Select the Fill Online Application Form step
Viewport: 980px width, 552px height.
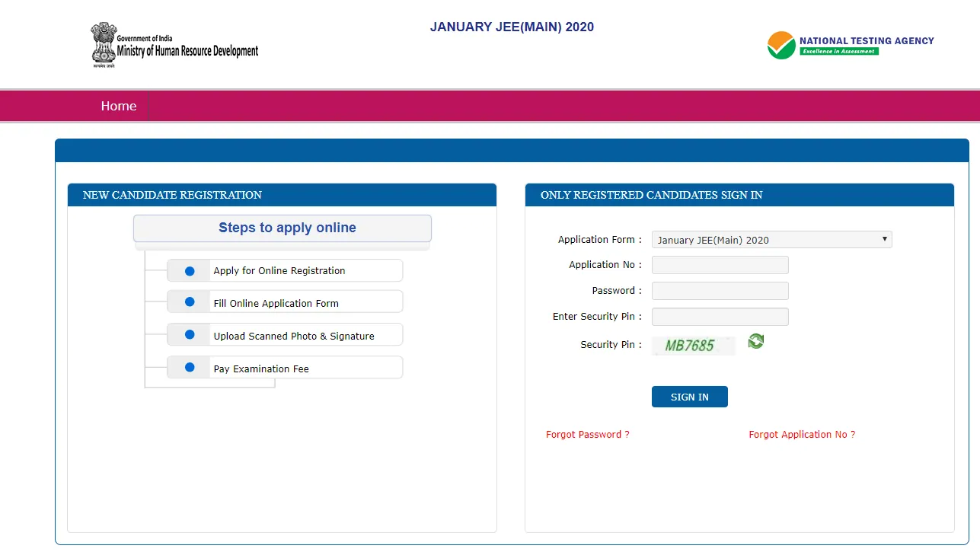point(276,303)
